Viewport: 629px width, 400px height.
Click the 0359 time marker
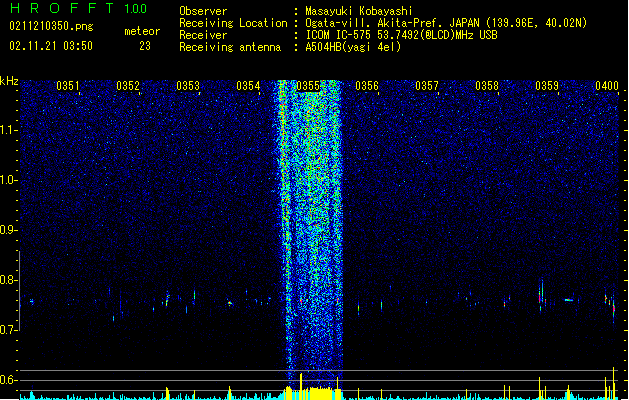(547, 85)
